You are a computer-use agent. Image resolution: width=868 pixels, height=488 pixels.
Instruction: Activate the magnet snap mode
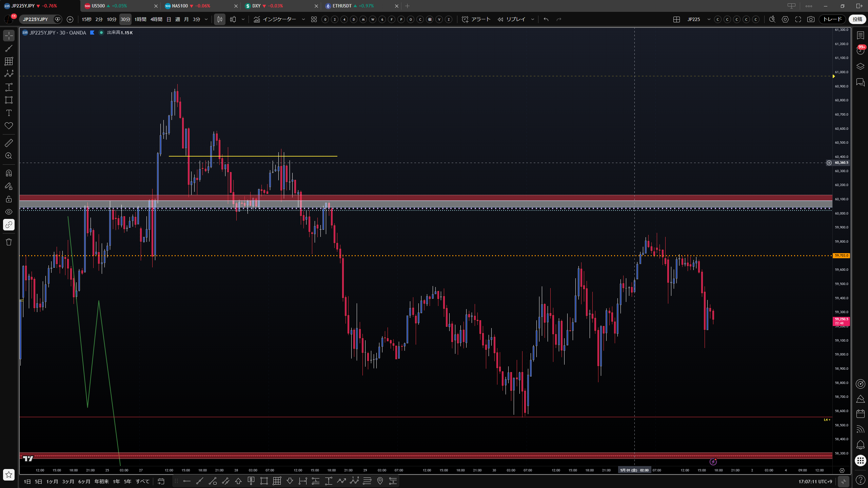tap(9, 173)
